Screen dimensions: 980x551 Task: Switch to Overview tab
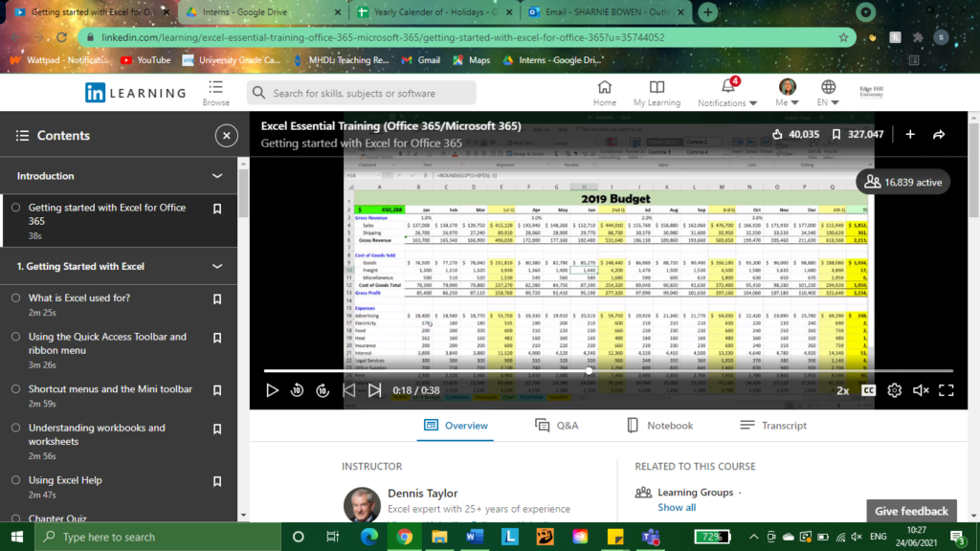[456, 426]
